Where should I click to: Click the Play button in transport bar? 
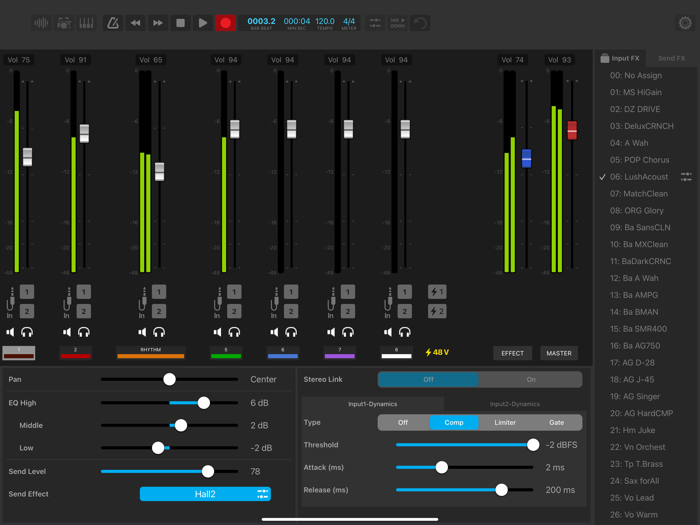203,22
